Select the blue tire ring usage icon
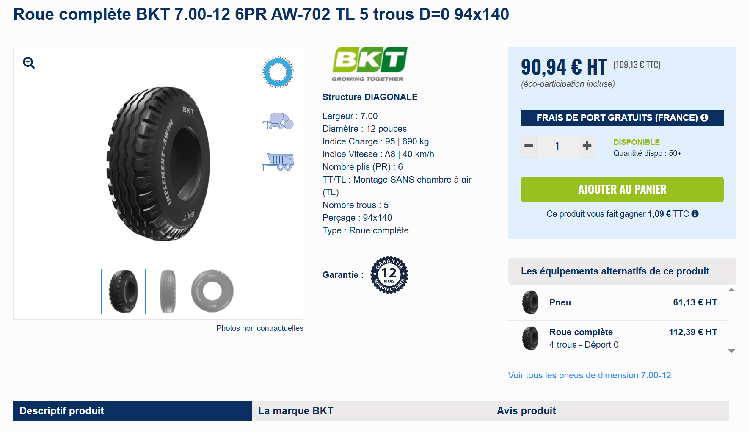Screen dimensions: 750x432 click(x=278, y=73)
